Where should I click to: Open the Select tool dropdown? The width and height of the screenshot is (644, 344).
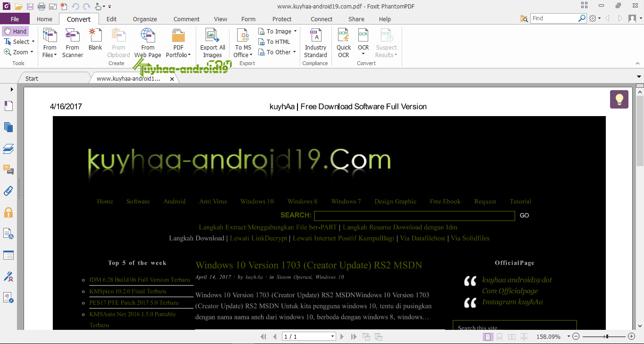(x=33, y=42)
